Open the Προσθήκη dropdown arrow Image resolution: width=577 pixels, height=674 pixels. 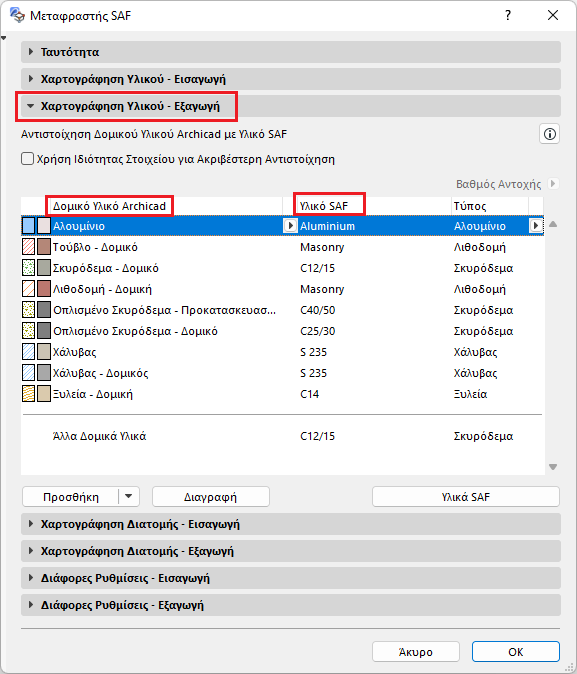[x=129, y=496]
